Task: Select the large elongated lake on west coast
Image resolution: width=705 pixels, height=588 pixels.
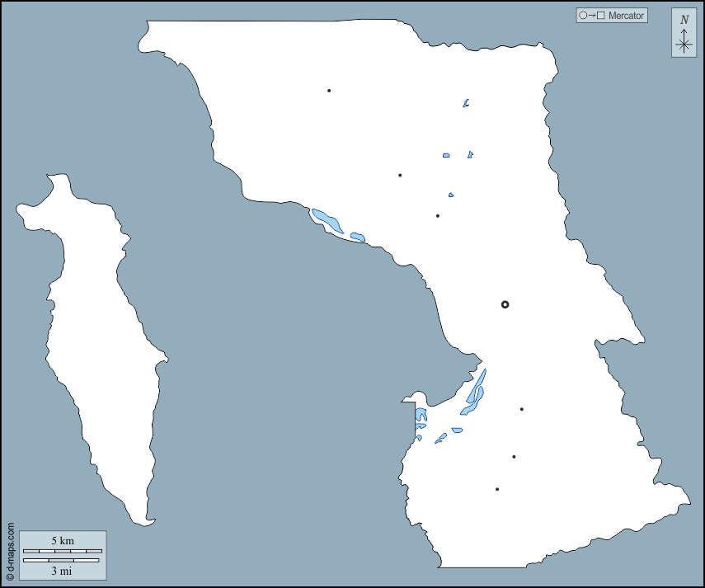Action: (x=327, y=221)
